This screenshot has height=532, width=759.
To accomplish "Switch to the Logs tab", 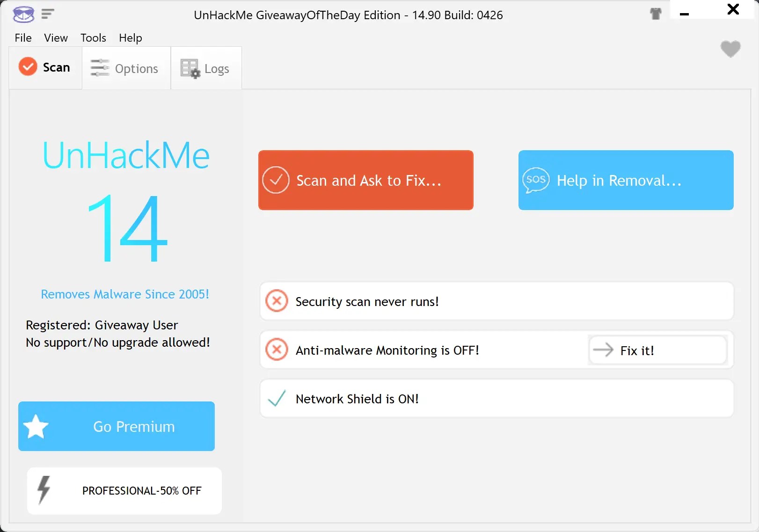I will tap(206, 68).
